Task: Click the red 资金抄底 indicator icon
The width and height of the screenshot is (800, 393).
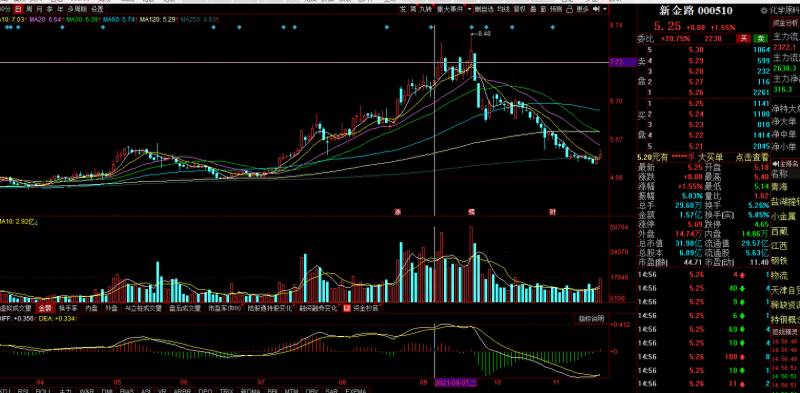Action: (x=347, y=308)
